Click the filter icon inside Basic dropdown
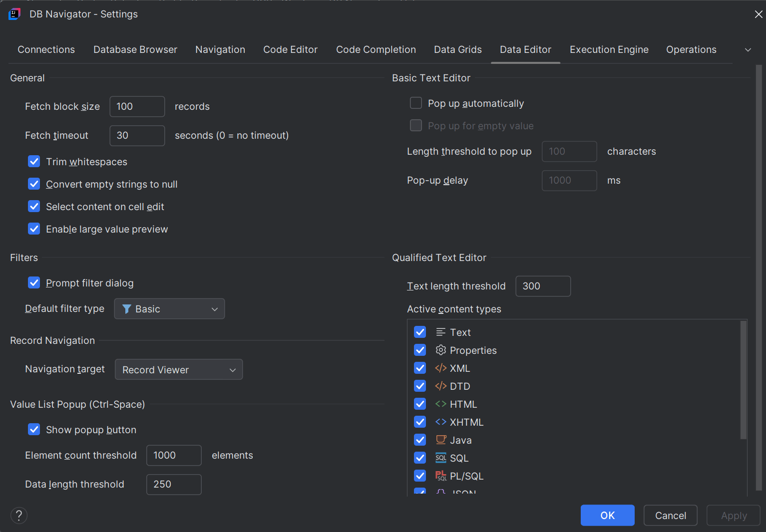Screen dimensions: 766x532 pos(128,308)
